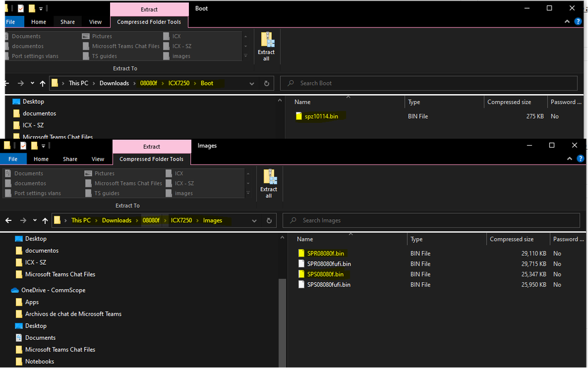Image resolution: width=588 pixels, height=368 pixels.
Task: Click the back arrow in Images window
Action: (x=9, y=220)
